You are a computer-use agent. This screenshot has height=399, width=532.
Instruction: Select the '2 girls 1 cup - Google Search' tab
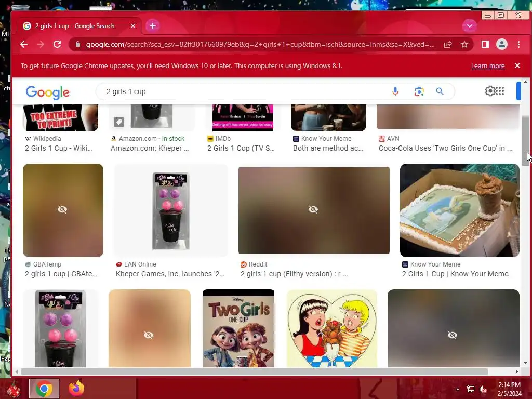pos(79,26)
